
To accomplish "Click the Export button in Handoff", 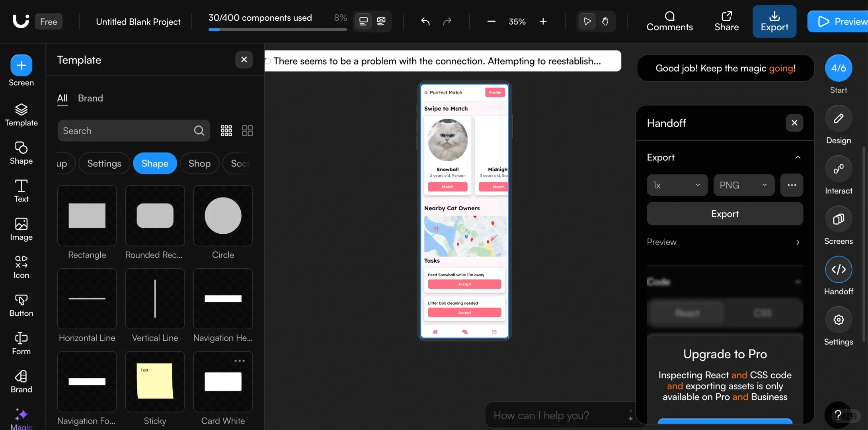I will tap(724, 214).
